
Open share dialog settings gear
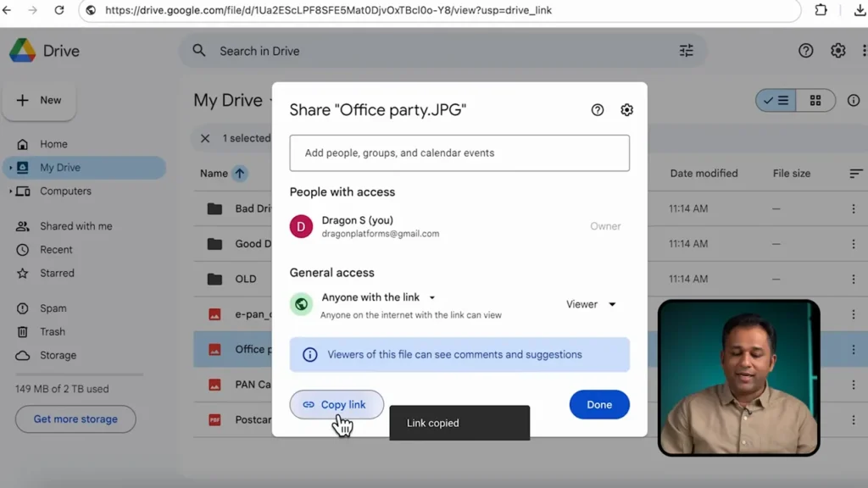[626, 110]
